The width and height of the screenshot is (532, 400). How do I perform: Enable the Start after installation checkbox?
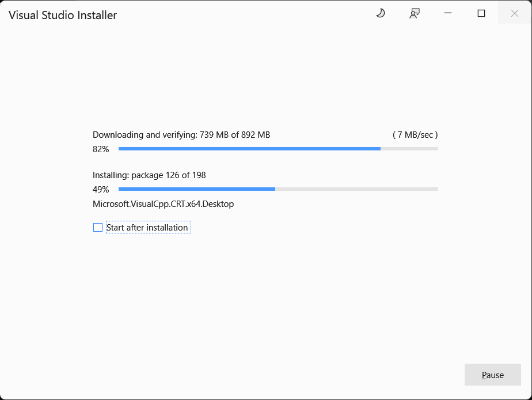pos(98,228)
